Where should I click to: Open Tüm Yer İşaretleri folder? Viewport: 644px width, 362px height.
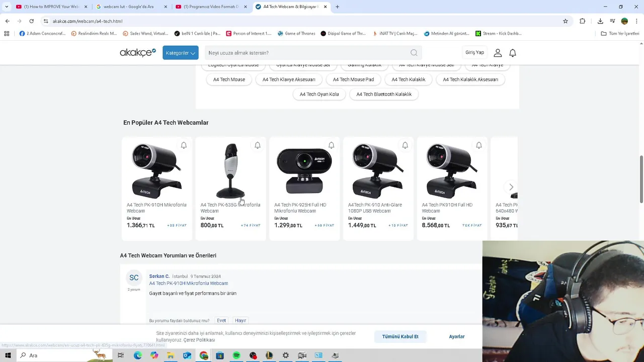620,34
